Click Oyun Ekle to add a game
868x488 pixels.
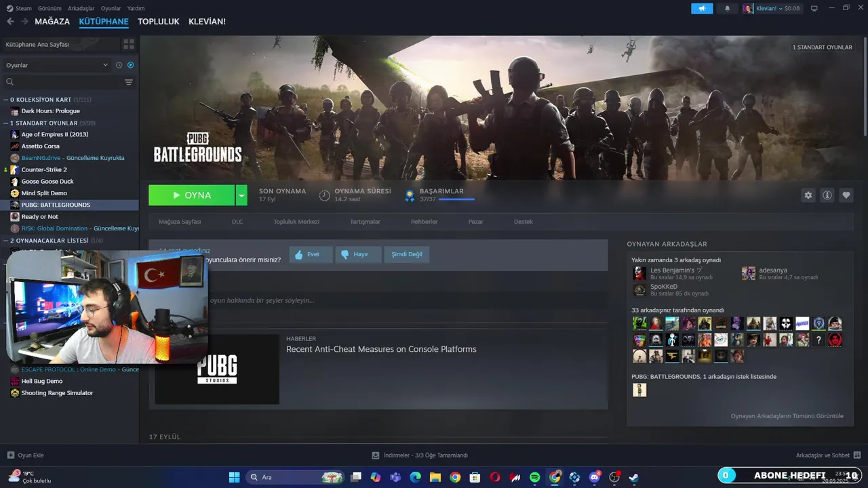(25, 455)
